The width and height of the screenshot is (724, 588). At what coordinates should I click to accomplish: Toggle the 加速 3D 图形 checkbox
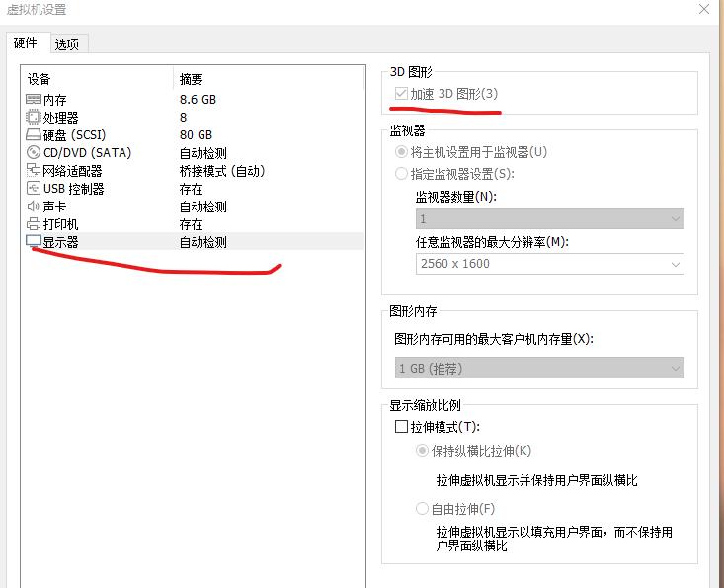[401, 94]
